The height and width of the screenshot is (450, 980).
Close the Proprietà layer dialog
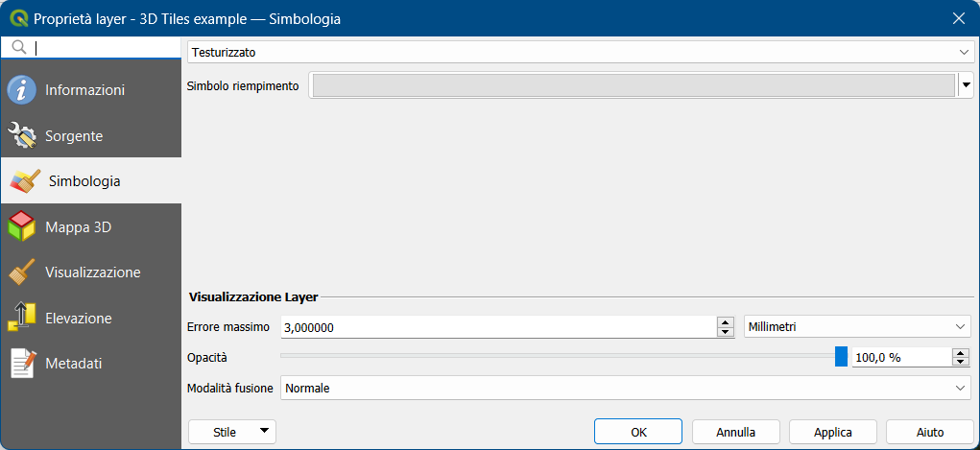pos(959,19)
